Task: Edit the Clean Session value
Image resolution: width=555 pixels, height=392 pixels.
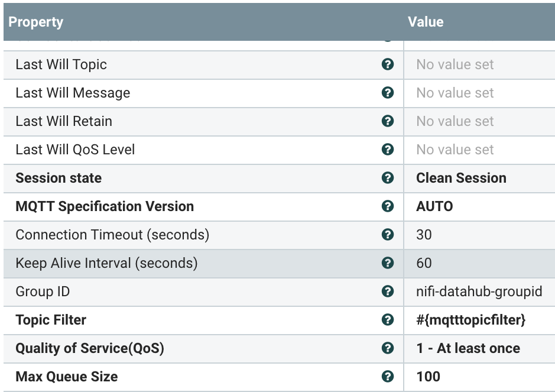Action: (x=461, y=178)
